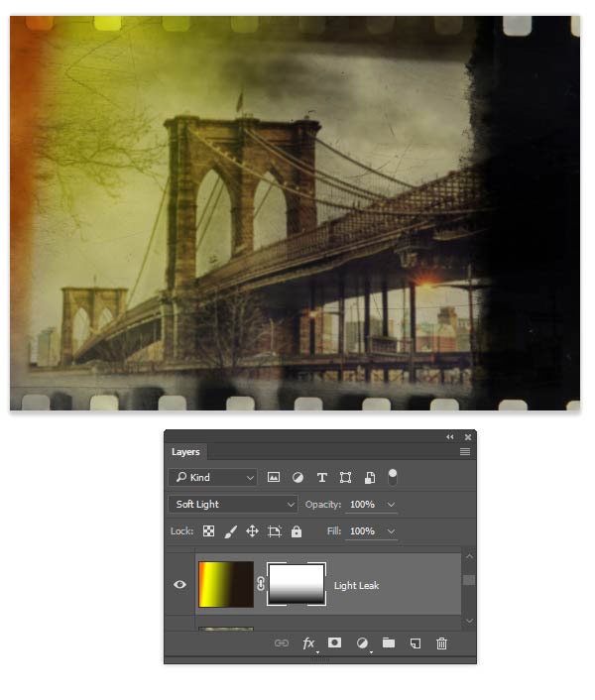Open Opacity slider dropdown arrow
This screenshot has height=700, width=595.
391,505
